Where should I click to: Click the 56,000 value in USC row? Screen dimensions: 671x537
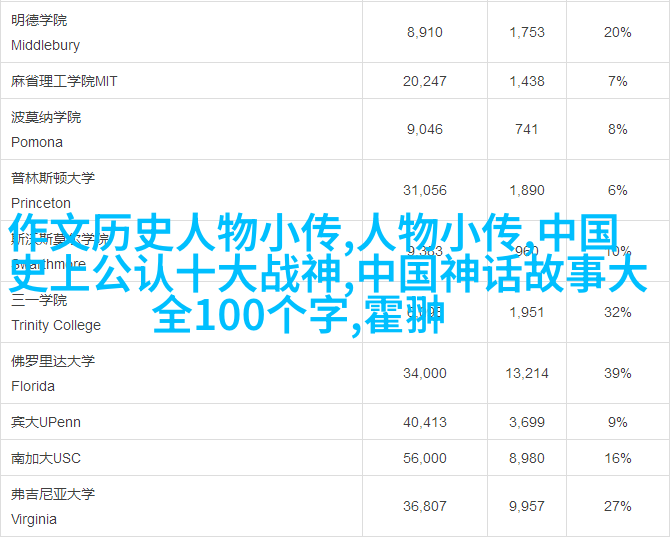425,458
